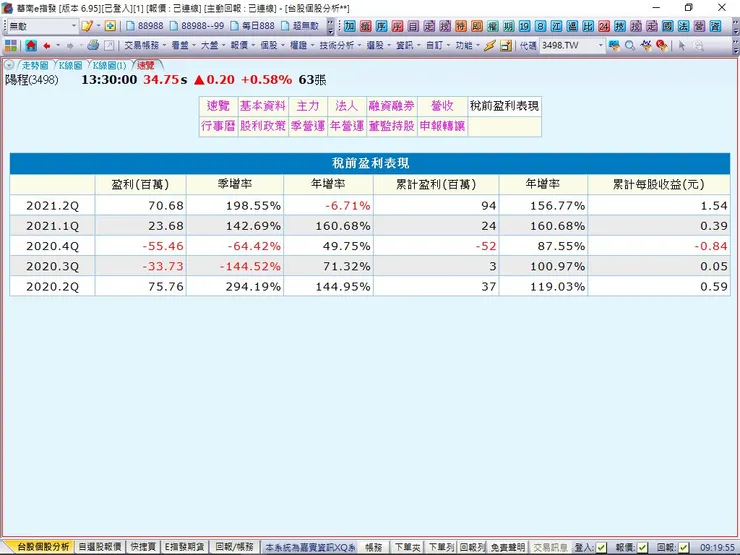740x555 pixels.
Task: Click the red 24 shortcut icon
Action: (x=604, y=26)
